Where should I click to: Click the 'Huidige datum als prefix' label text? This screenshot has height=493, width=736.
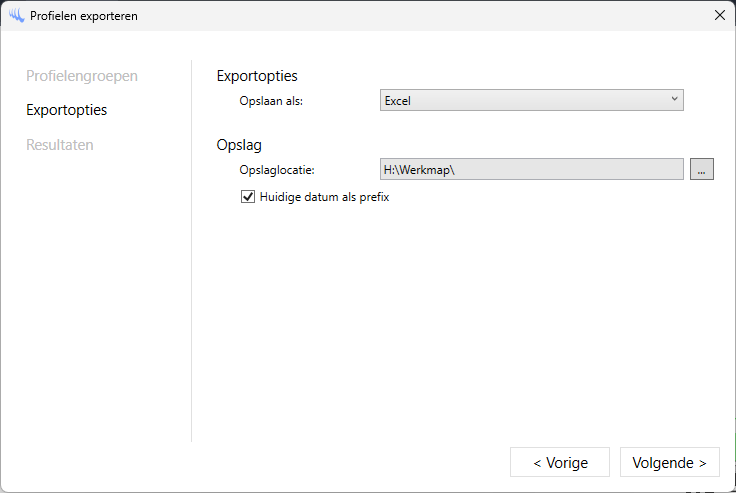tap(324, 198)
